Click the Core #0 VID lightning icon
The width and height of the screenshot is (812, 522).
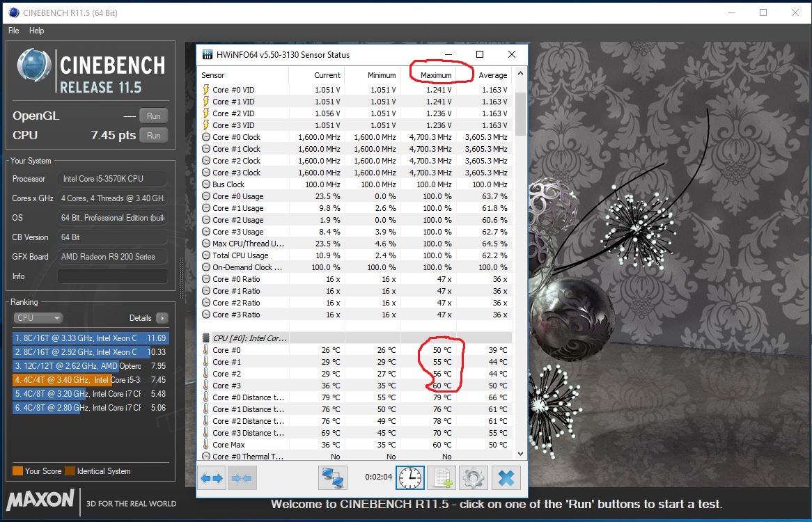pyautogui.click(x=206, y=90)
